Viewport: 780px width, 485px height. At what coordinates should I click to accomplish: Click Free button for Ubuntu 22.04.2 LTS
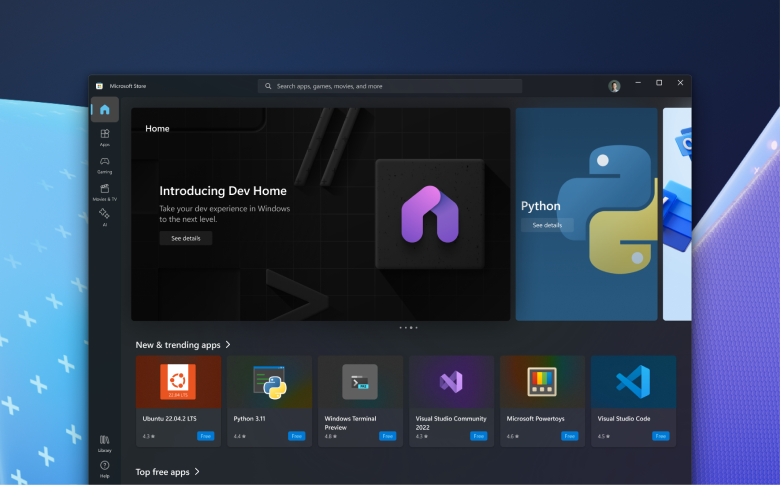click(205, 436)
